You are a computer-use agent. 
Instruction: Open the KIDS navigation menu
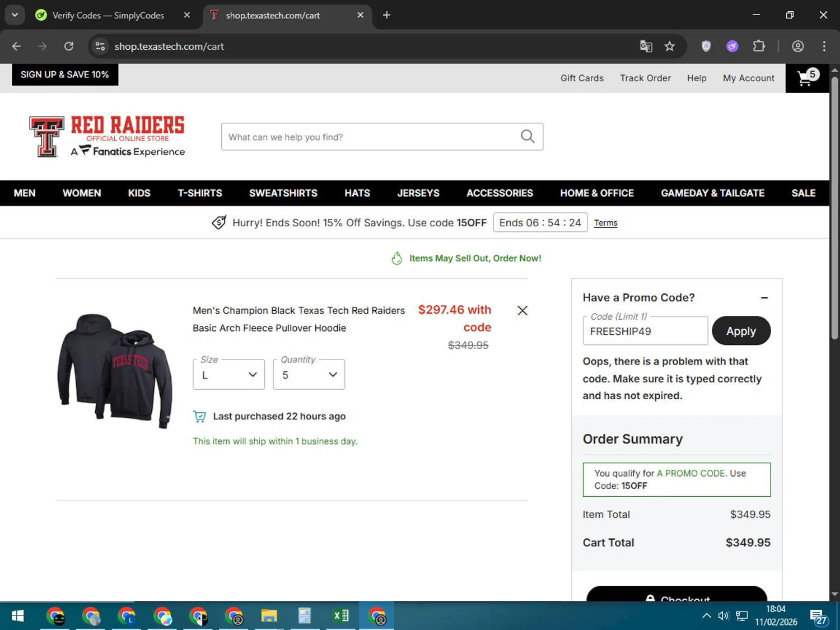click(x=139, y=193)
